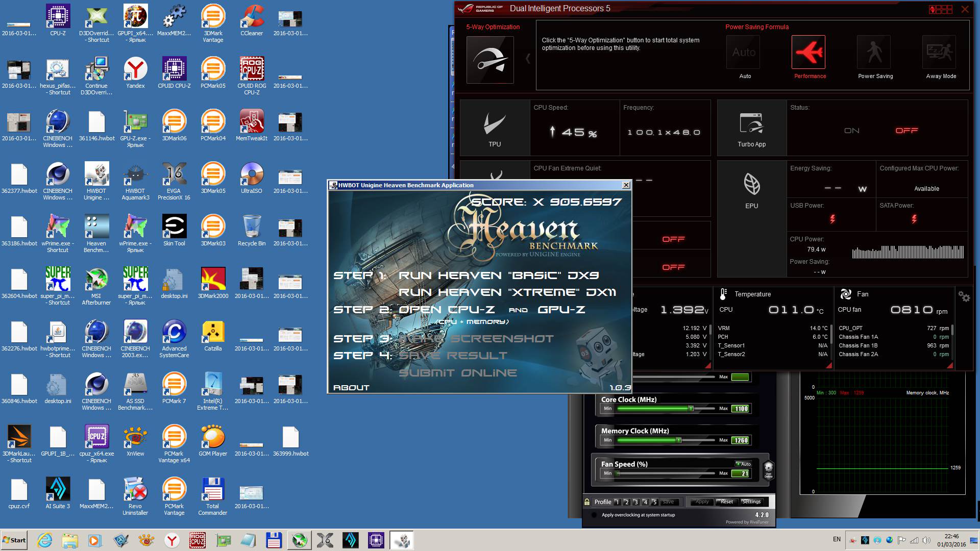Click left chevron beside 5-Way Optimization
The height and width of the screenshot is (551, 980).
click(x=528, y=59)
